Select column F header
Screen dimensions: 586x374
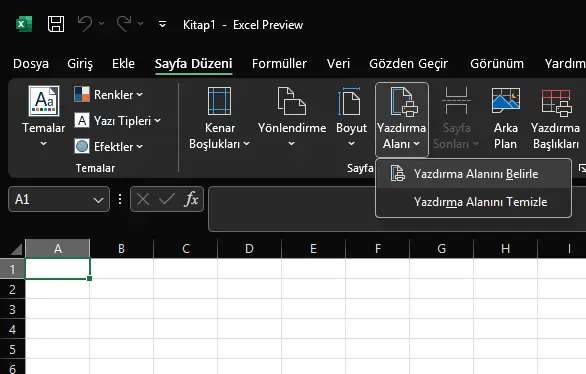coord(378,248)
